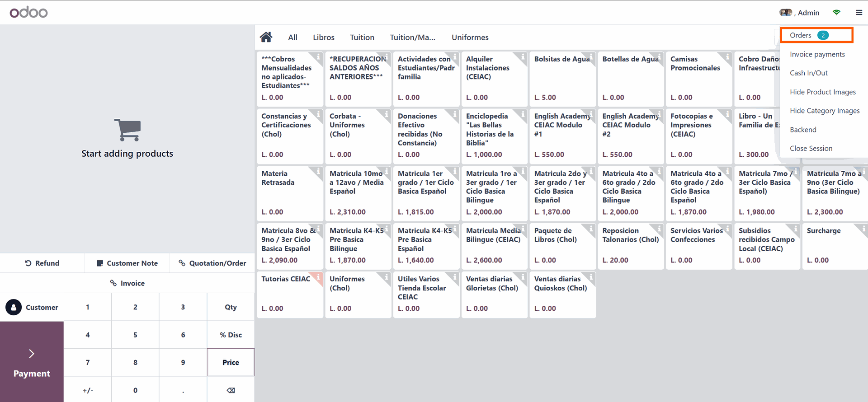Viewport: 868px width, 402px height.
Task: Toggle Hide Category Images option
Action: coord(824,111)
